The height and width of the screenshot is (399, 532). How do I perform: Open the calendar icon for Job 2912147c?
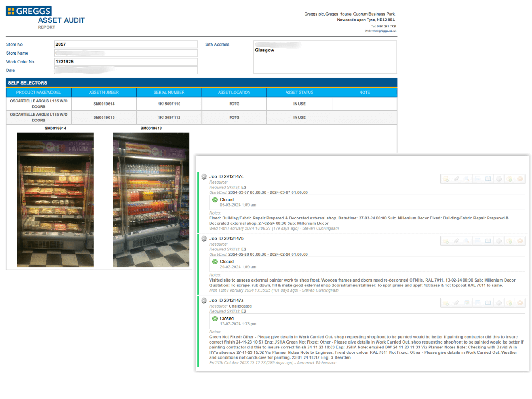point(477,179)
